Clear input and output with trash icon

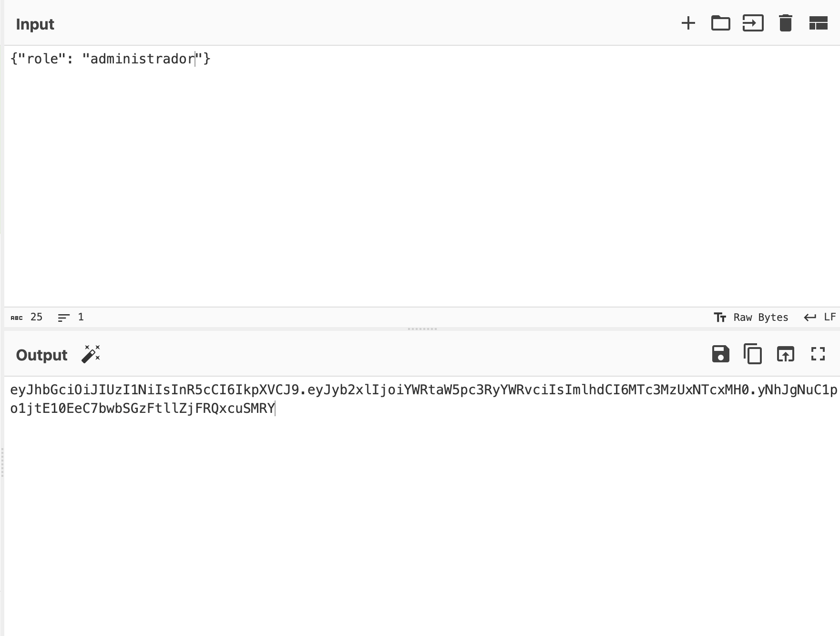(x=785, y=23)
